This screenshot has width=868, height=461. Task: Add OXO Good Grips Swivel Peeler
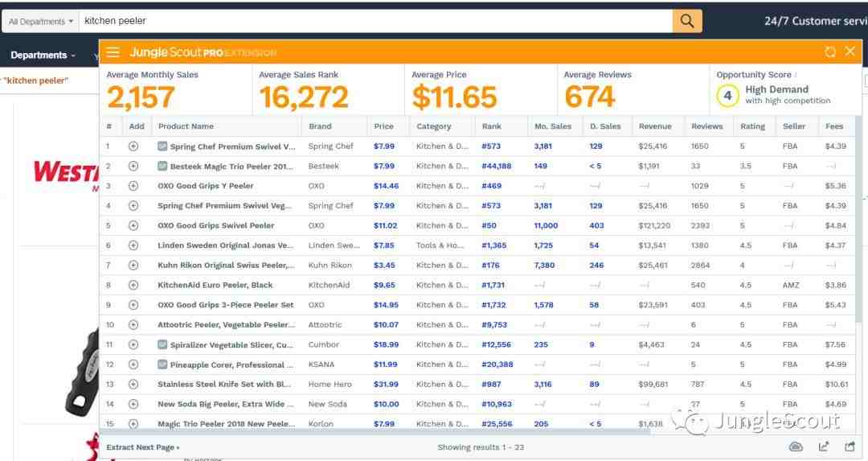[133, 225]
